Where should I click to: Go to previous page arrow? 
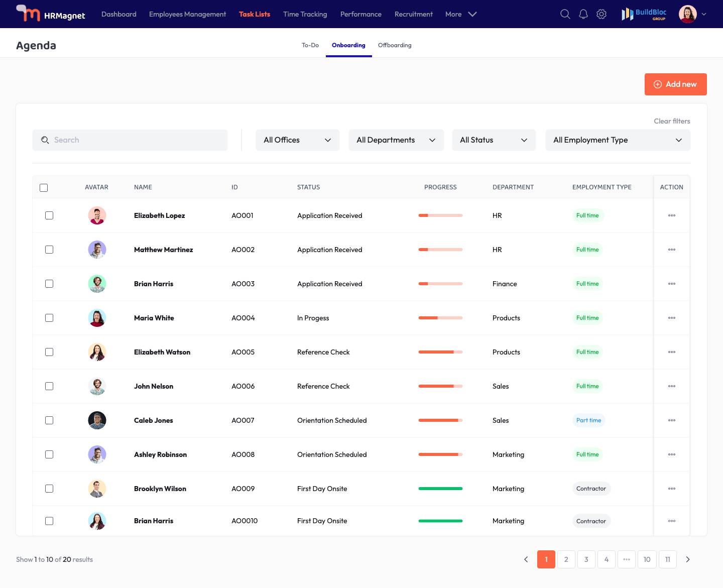tap(526, 559)
